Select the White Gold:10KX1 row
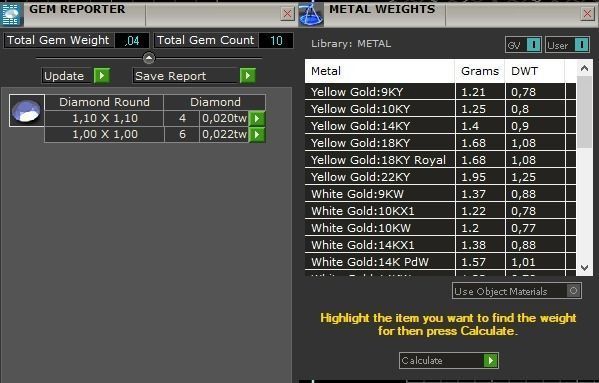Image resolution: width=599 pixels, height=383 pixels. click(440, 211)
